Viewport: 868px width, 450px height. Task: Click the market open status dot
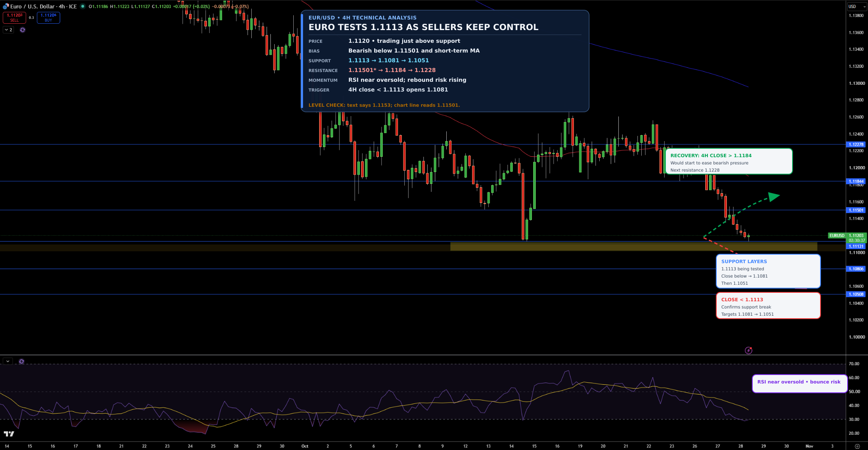coord(82,6)
